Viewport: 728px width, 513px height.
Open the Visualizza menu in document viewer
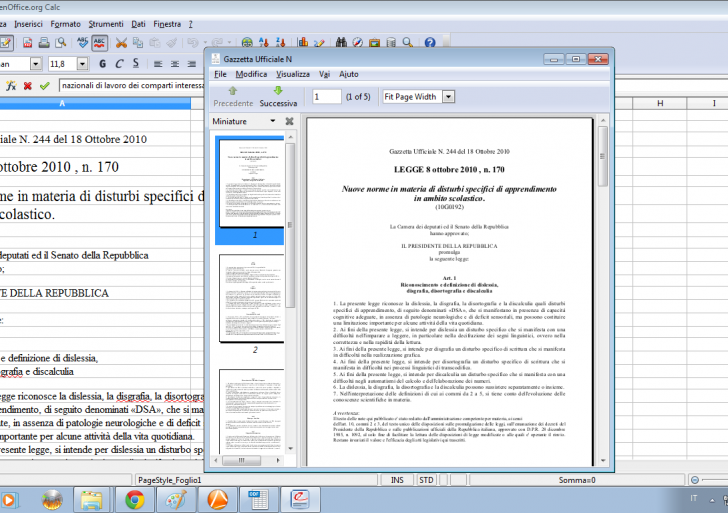[x=293, y=74]
